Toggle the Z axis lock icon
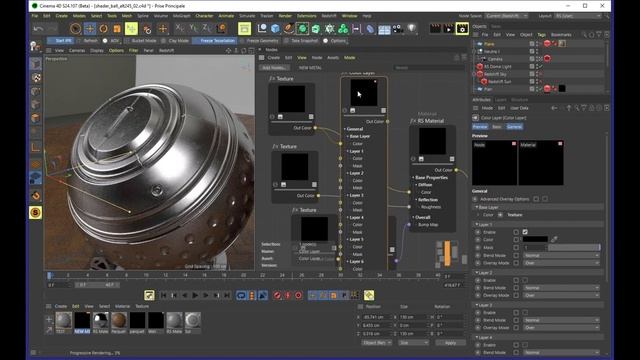 (x=207, y=28)
